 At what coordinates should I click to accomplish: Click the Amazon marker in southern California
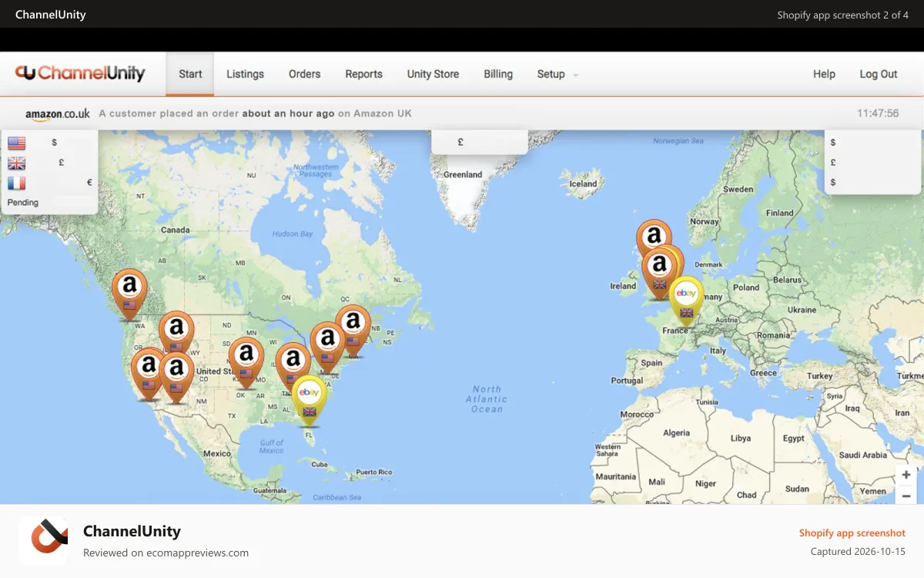click(x=176, y=378)
